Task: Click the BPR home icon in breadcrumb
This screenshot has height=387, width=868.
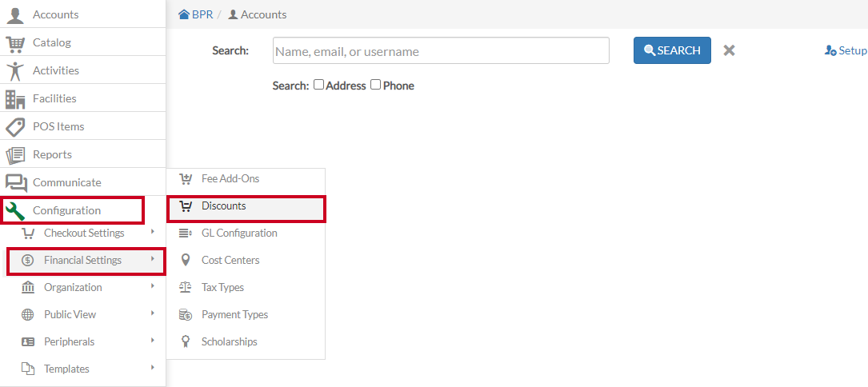Action: pyautogui.click(x=184, y=14)
